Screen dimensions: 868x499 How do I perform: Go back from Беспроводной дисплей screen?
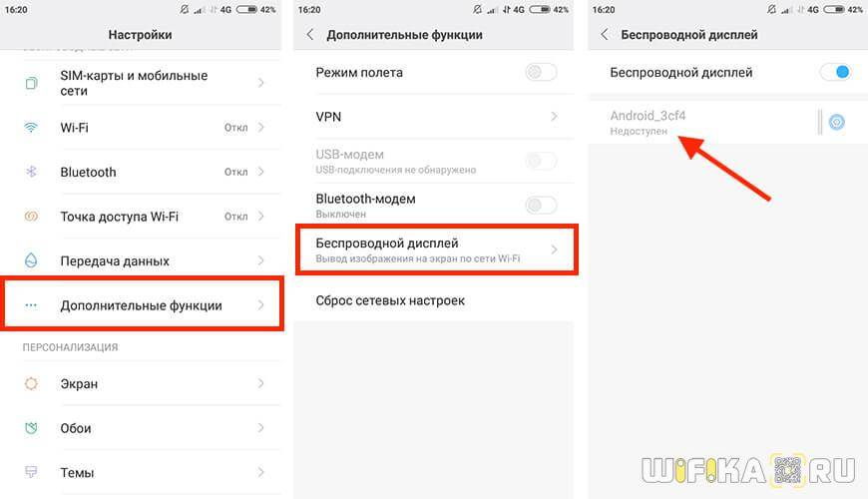(x=605, y=34)
